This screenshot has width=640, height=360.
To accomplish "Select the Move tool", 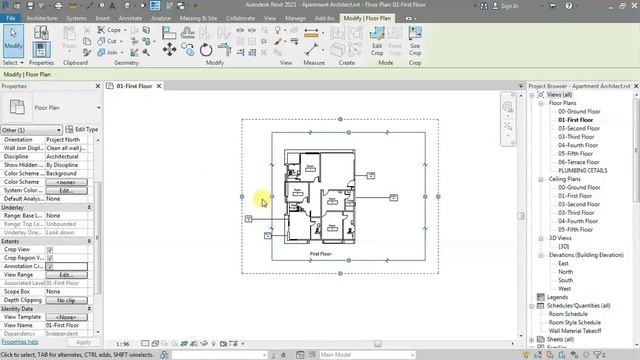I will pyautogui.click(x=169, y=50).
